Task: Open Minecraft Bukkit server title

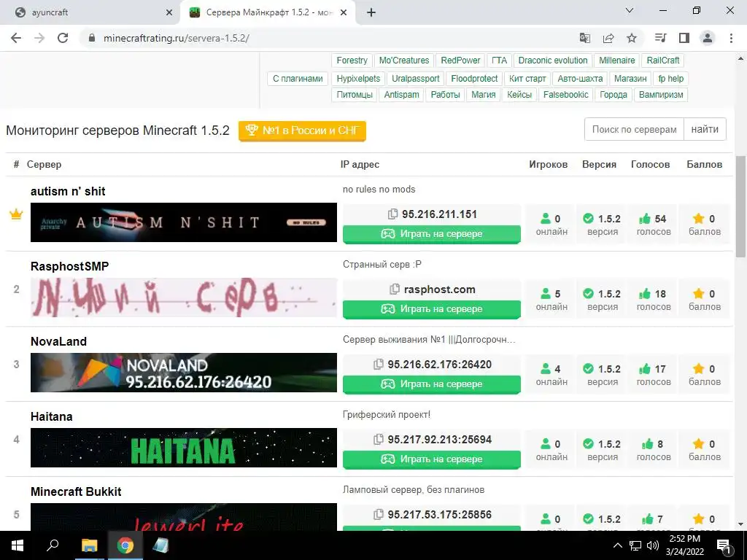Action: coord(76,492)
